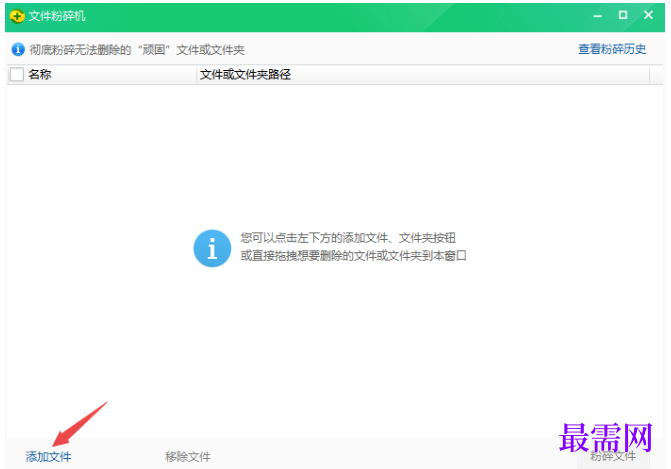Click the text 彻底粉碎无法删除的“顽固”文件或文件夹
The image size is (671, 469).
[x=137, y=50]
